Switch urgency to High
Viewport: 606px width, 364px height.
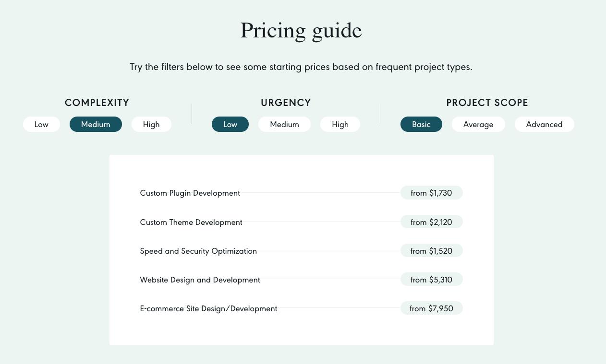(340, 124)
